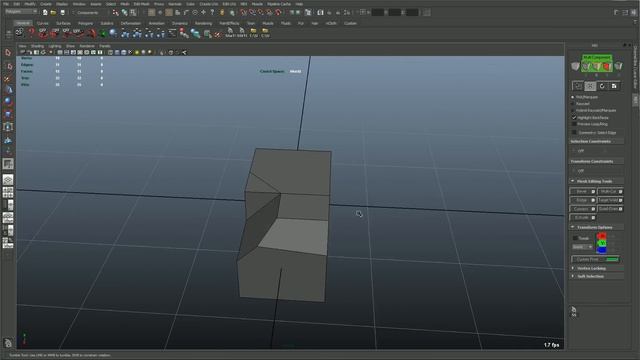Screen dimensions: 640x360
Task: Click the Bevel button
Action: pos(580,191)
